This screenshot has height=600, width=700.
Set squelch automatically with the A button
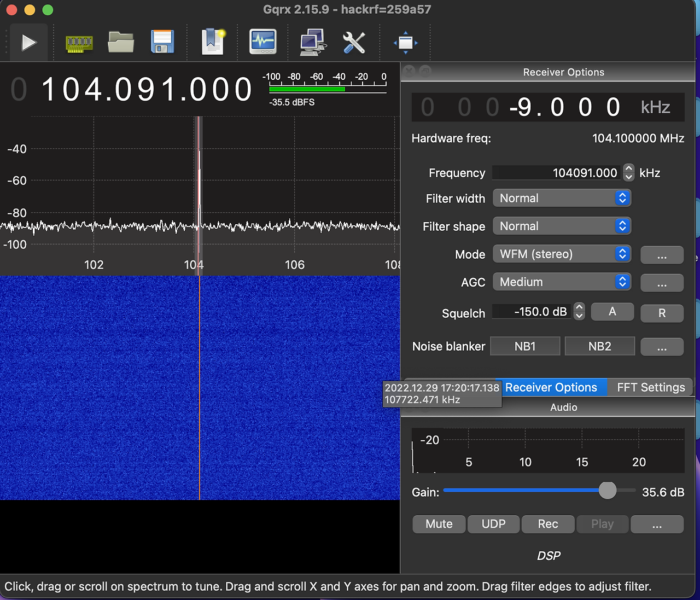pyautogui.click(x=612, y=311)
